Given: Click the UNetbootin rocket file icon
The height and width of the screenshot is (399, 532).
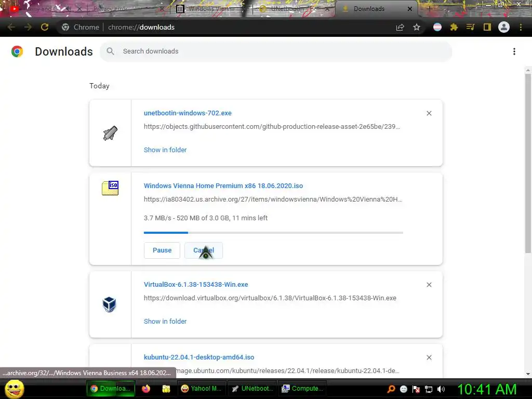Looking at the screenshot, I should coord(110,133).
